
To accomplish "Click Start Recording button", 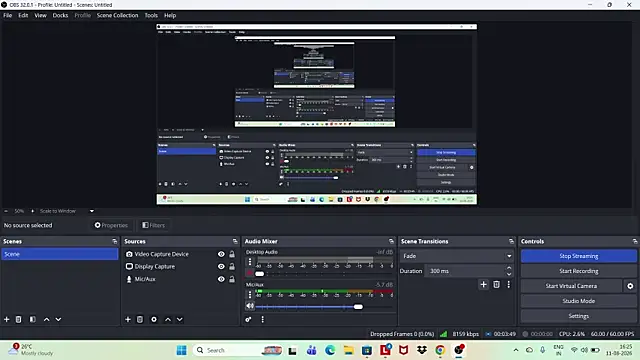I will [579, 271].
